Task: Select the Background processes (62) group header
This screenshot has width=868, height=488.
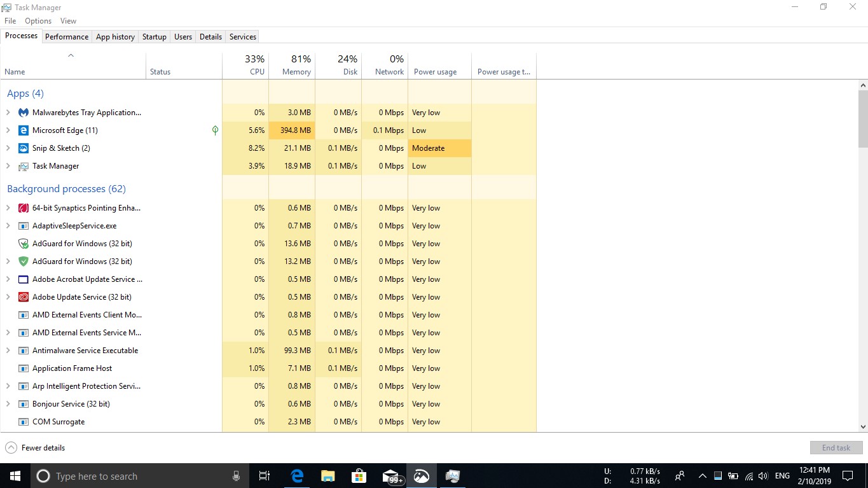Action: click(66, 189)
